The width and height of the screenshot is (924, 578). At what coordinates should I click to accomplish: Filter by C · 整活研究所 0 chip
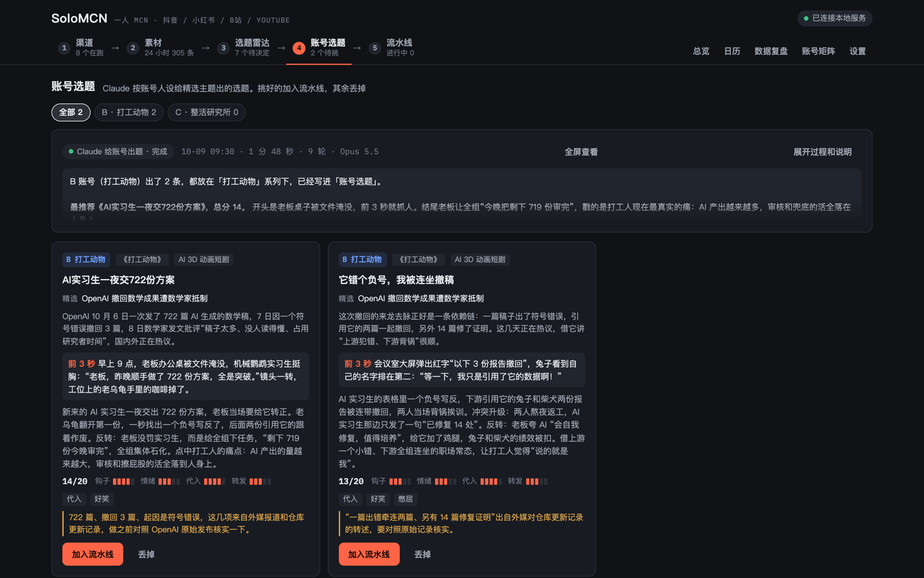click(207, 112)
